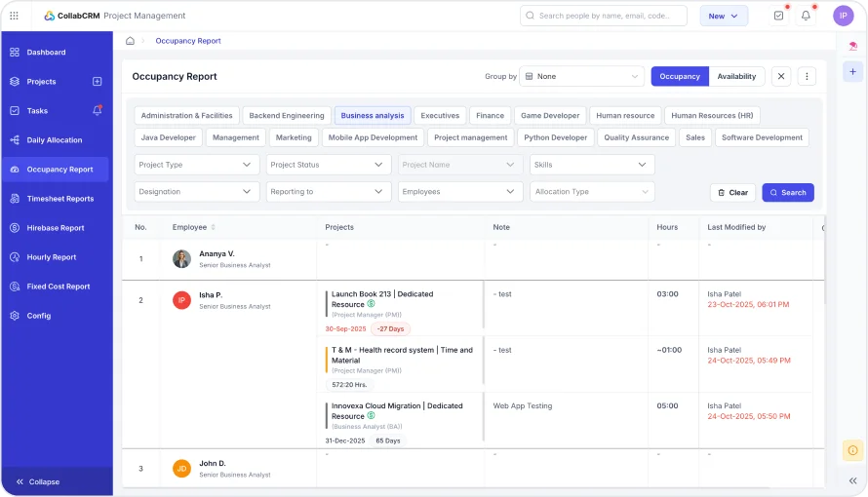Viewport: 868px width, 497px height.
Task: Focus the search people input field
Action: [x=604, y=16]
